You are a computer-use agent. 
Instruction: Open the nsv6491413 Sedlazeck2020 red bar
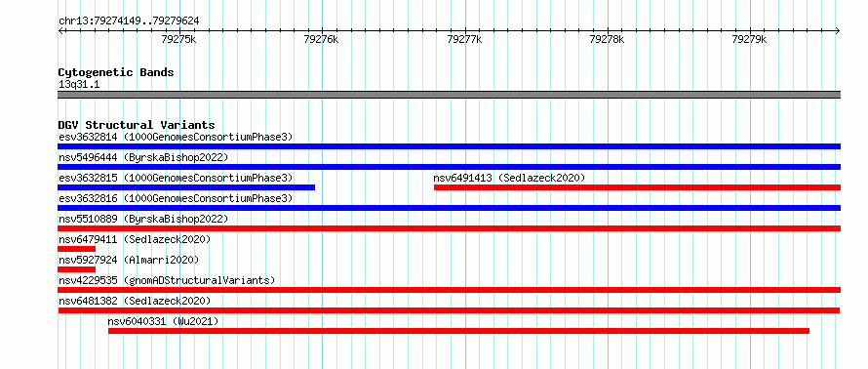(637, 187)
